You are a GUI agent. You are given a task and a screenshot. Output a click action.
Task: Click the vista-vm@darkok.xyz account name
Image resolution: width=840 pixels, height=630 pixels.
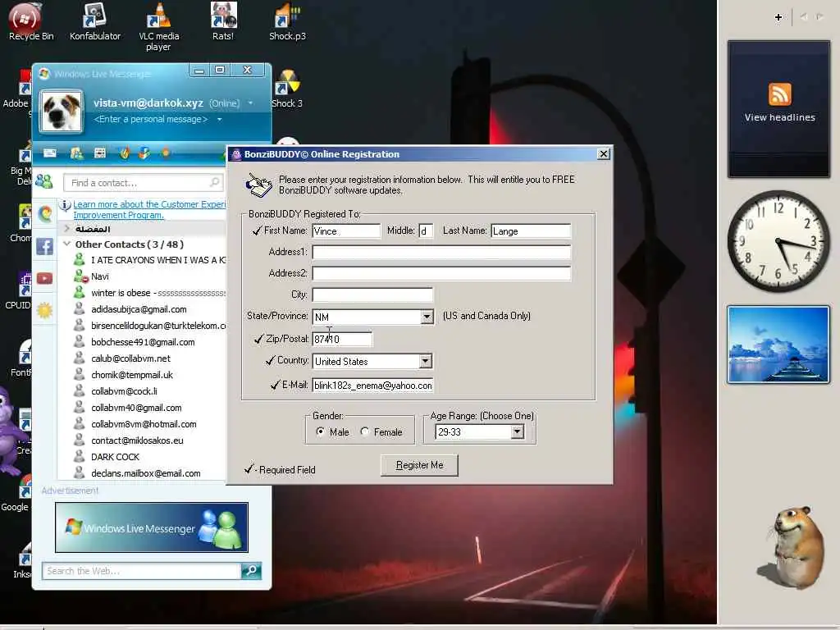[148, 103]
